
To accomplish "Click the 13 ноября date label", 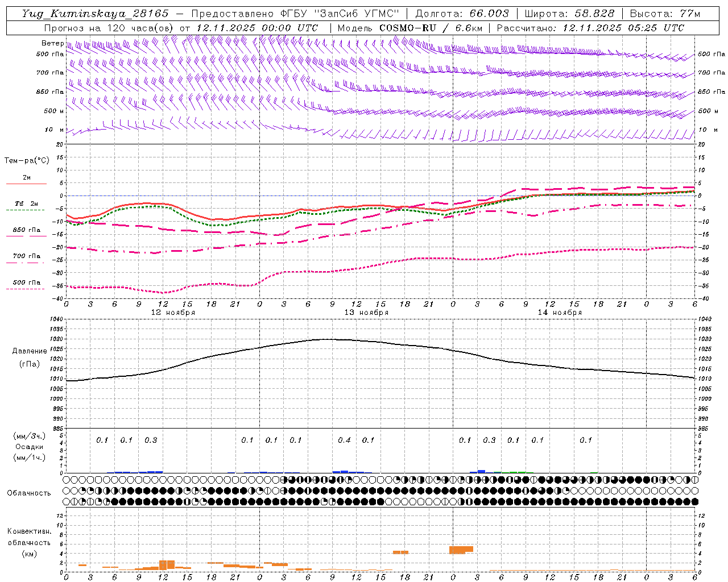I will click(x=366, y=313).
